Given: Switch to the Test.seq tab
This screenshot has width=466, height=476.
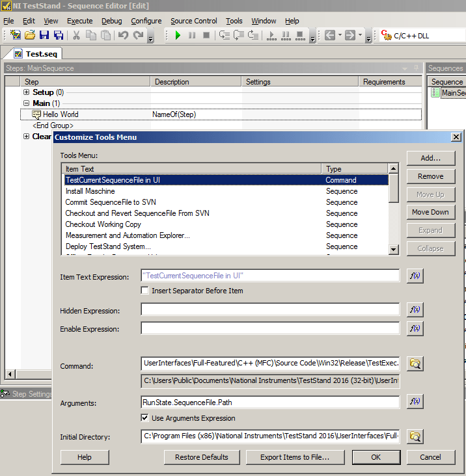Looking at the screenshot, I should click(36, 54).
